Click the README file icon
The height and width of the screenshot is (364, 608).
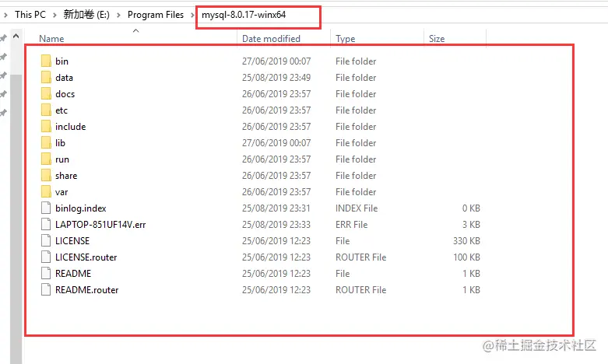coord(46,273)
